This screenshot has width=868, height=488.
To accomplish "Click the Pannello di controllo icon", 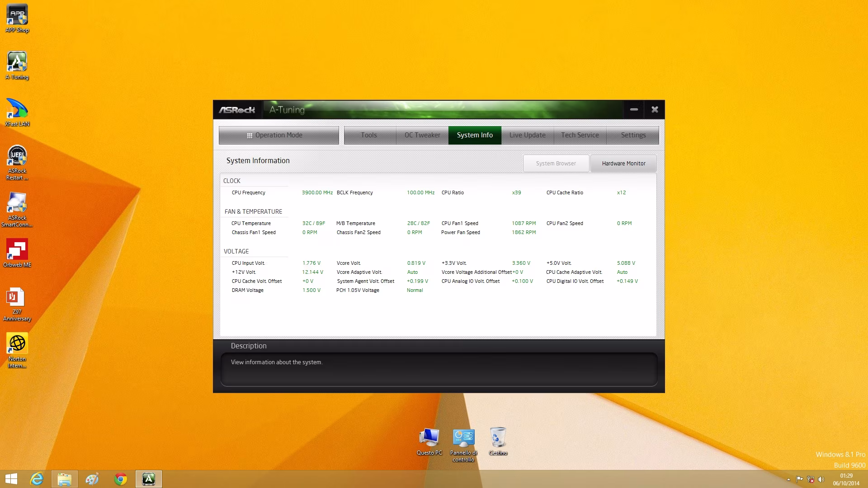I will [x=463, y=445].
